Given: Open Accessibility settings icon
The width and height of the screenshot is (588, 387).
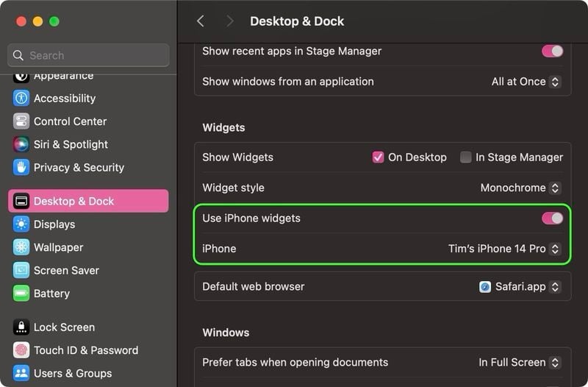Looking at the screenshot, I should [x=21, y=99].
